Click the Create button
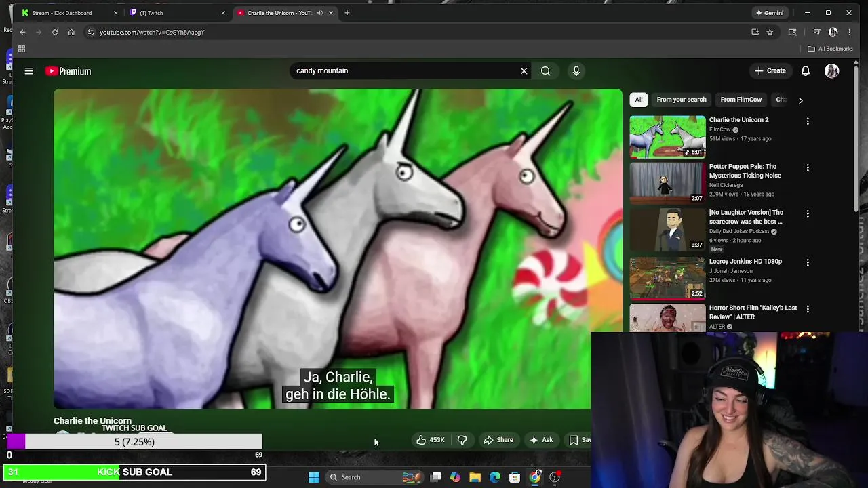The height and width of the screenshot is (488, 868). point(770,71)
